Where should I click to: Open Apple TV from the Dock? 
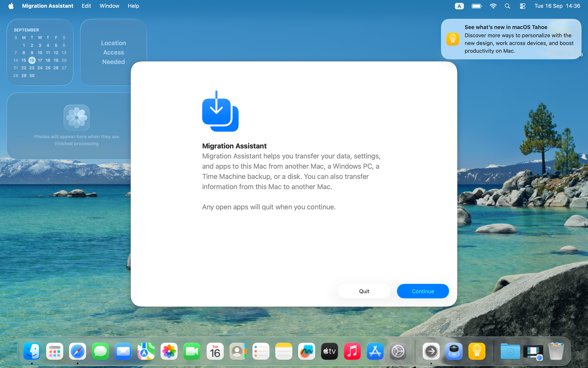[x=329, y=351]
